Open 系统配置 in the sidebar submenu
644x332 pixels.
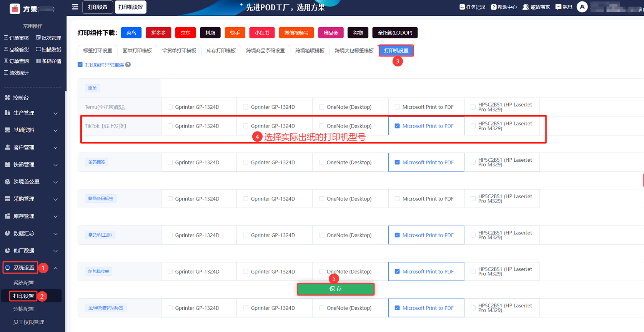[x=24, y=283]
